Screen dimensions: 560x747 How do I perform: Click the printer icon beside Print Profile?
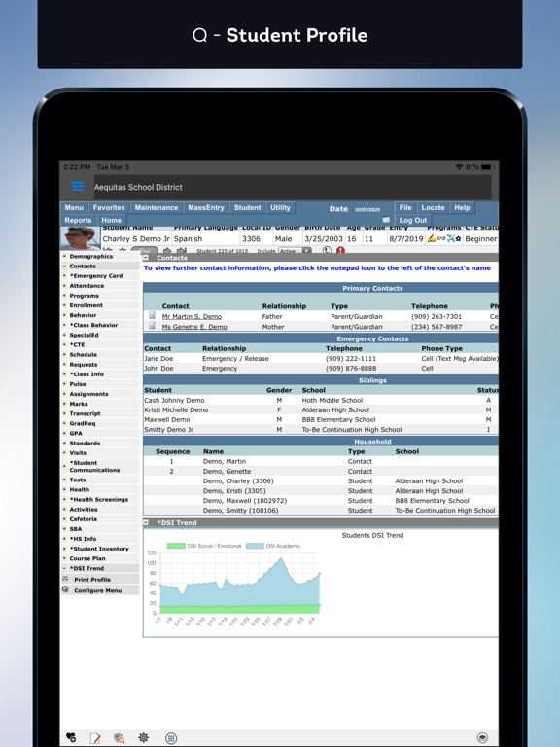tap(65, 579)
